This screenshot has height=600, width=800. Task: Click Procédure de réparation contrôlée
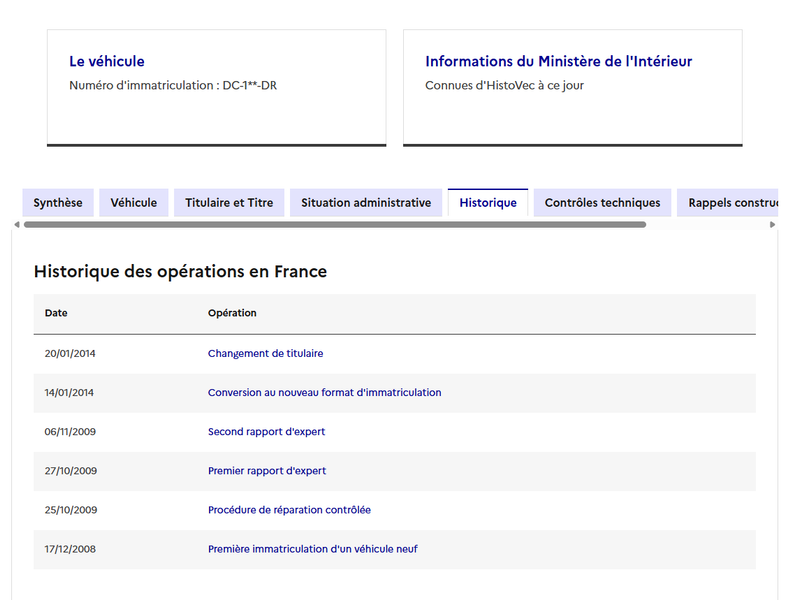click(x=289, y=510)
